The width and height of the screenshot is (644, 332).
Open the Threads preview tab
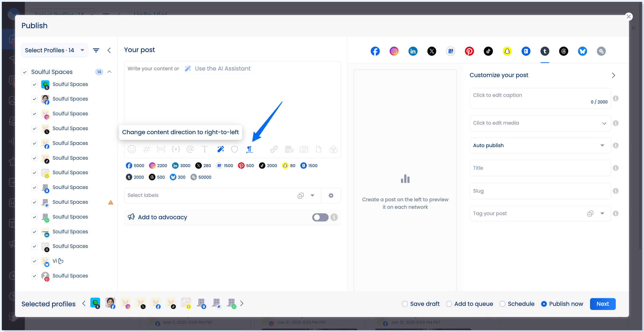[563, 51]
